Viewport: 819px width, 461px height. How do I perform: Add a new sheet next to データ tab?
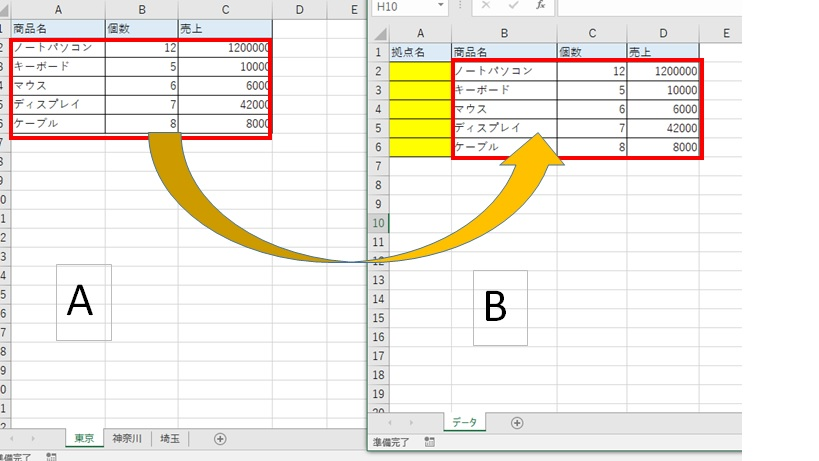(517, 422)
